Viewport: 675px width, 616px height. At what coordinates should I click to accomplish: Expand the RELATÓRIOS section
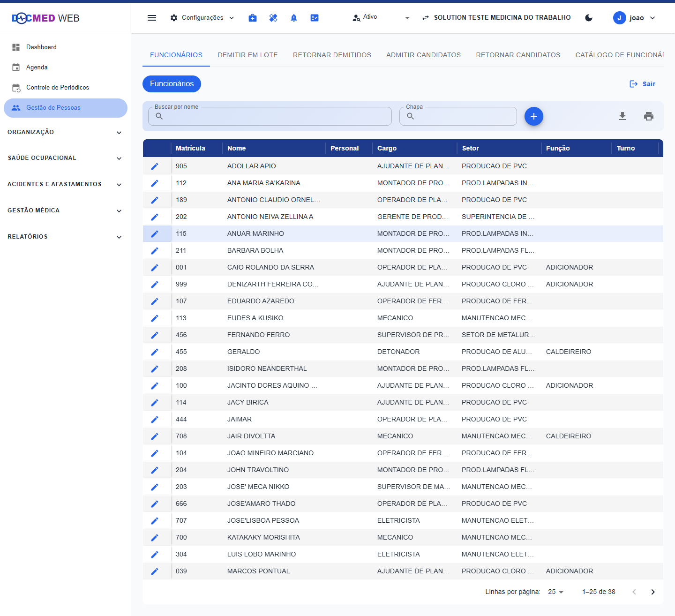65,237
